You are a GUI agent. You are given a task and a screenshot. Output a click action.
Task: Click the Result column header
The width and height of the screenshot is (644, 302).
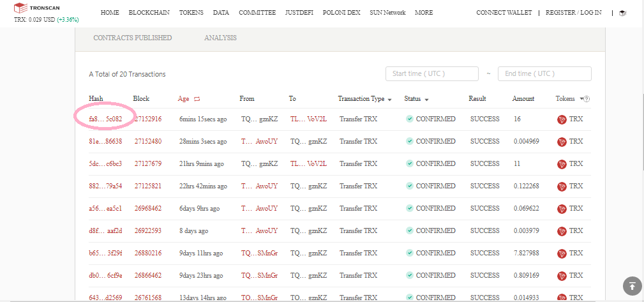(x=477, y=98)
